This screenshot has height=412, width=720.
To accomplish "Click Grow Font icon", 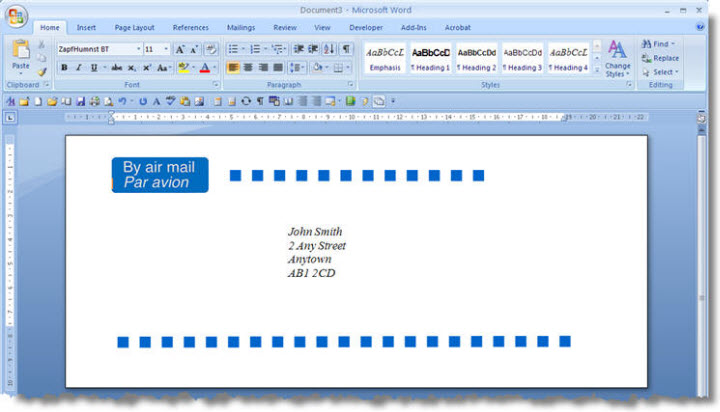I will point(180,49).
